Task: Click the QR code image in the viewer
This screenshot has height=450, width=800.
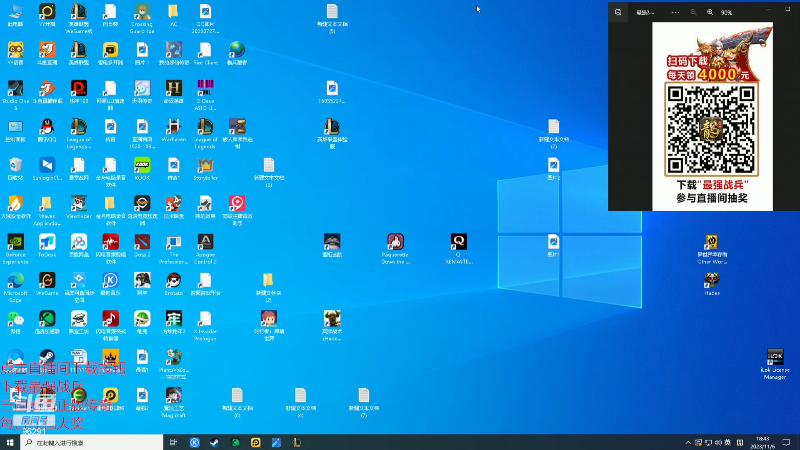Action: (712, 130)
